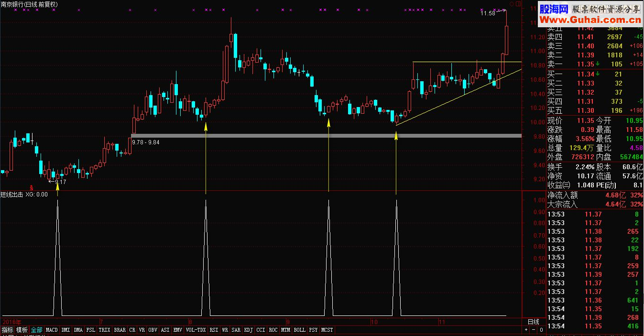Switch to the FSL indicator
644x336 pixels.
click(91, 330)
